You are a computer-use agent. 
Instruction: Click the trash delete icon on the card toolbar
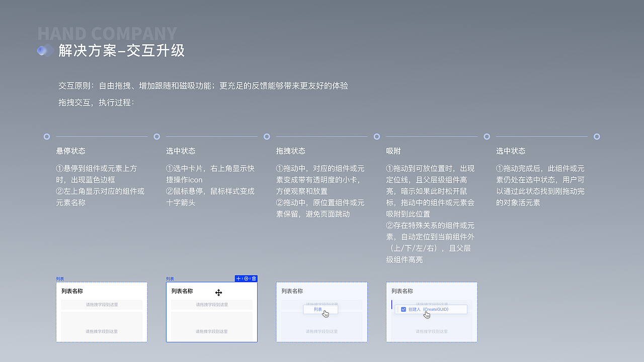click(254, 279)
